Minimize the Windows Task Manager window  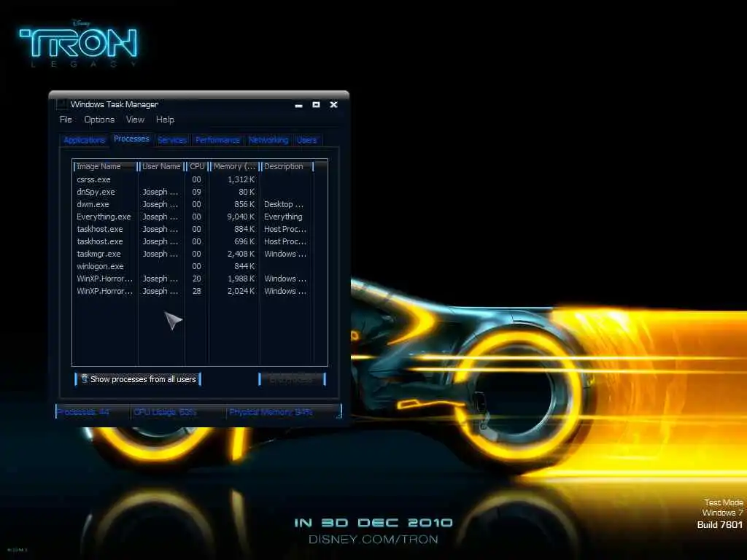tap(298, 105)
